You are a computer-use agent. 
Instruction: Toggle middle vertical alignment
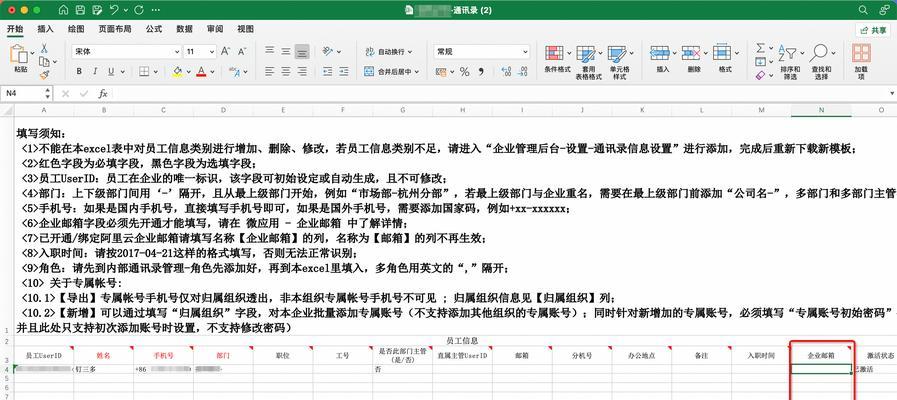pos(285,52)
